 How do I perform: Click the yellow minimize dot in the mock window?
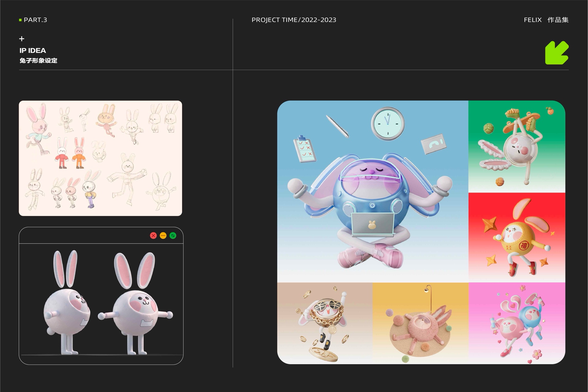[x=163, y=236]
